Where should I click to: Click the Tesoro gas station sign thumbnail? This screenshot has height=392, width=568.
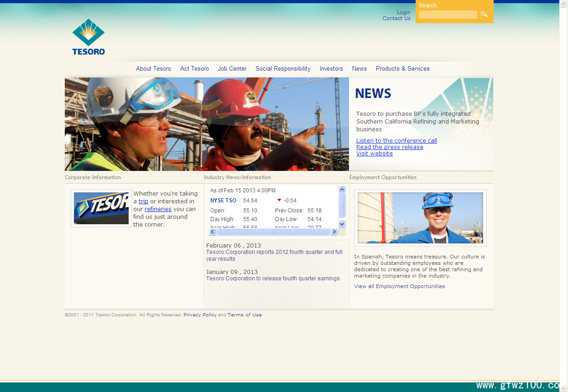pyautogui.click(x=101, y=208)
